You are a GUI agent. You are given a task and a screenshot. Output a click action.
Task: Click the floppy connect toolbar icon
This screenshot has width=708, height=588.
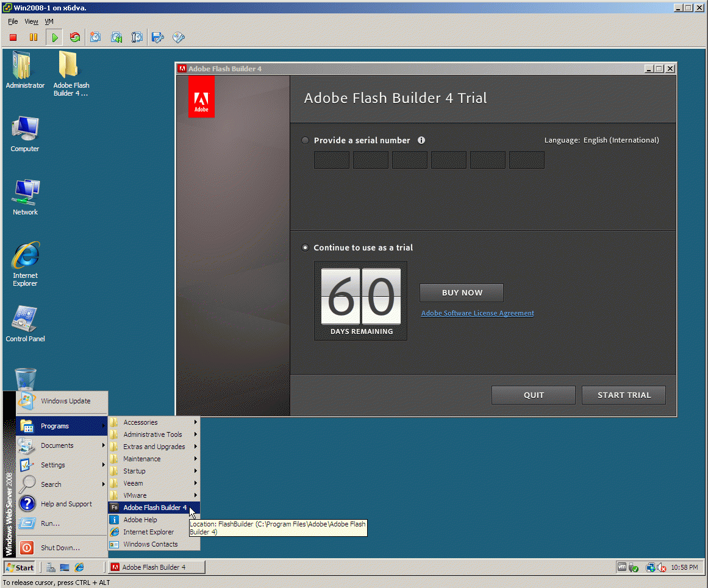pos(157,37)
